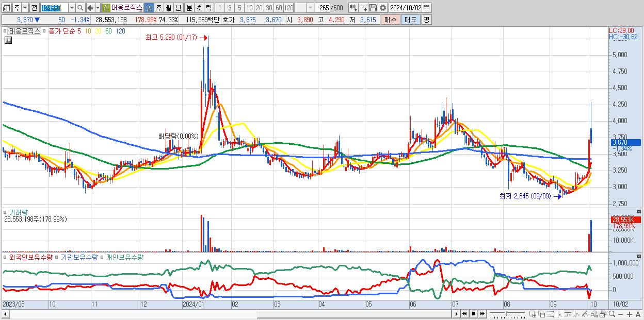This screenshot has width=644, height=320.
Task: Click the A auto-scale text icon
Action: tap(638, 314)
